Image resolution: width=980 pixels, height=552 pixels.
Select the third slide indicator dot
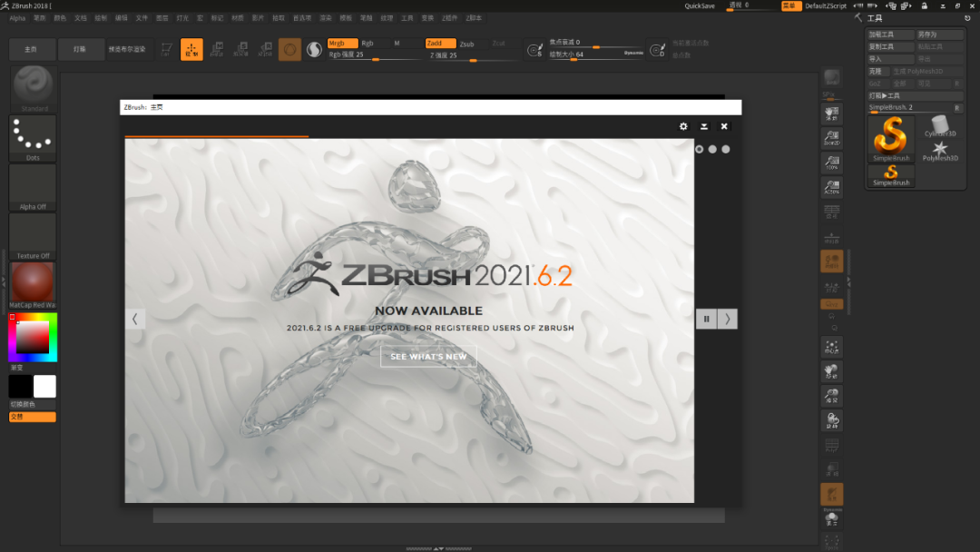(726, 150)
